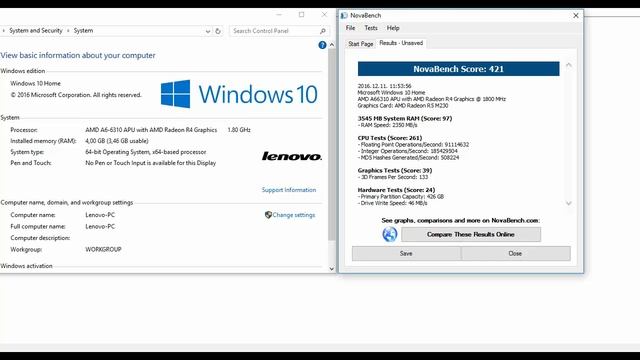
Task: Click the Windows 10 logo
Action: 239,94
